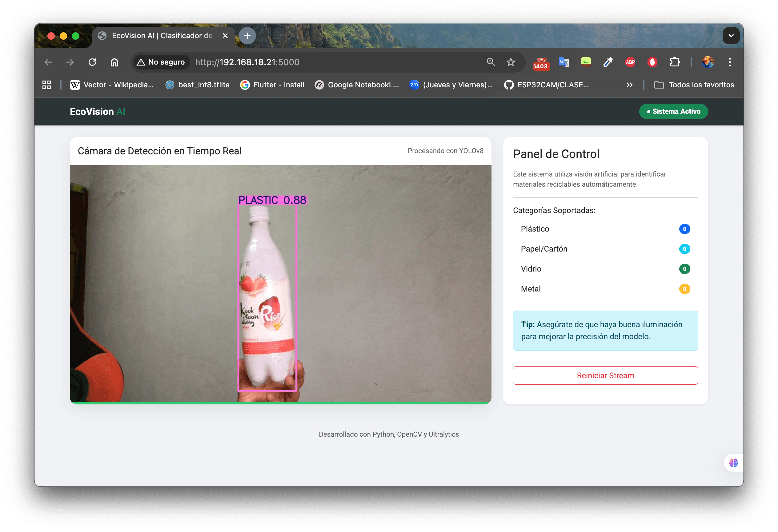Click the home page icon

[x=114, y=62]
